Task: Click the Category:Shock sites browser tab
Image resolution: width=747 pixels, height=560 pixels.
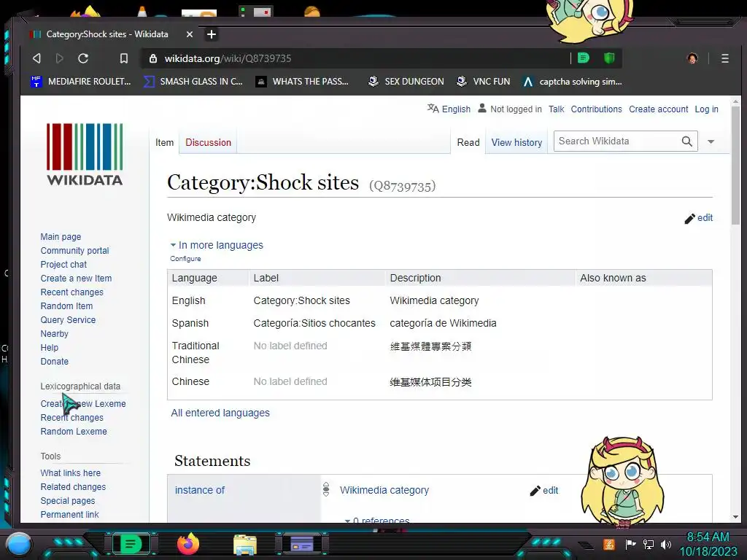Action: click(x=107, y=34)
